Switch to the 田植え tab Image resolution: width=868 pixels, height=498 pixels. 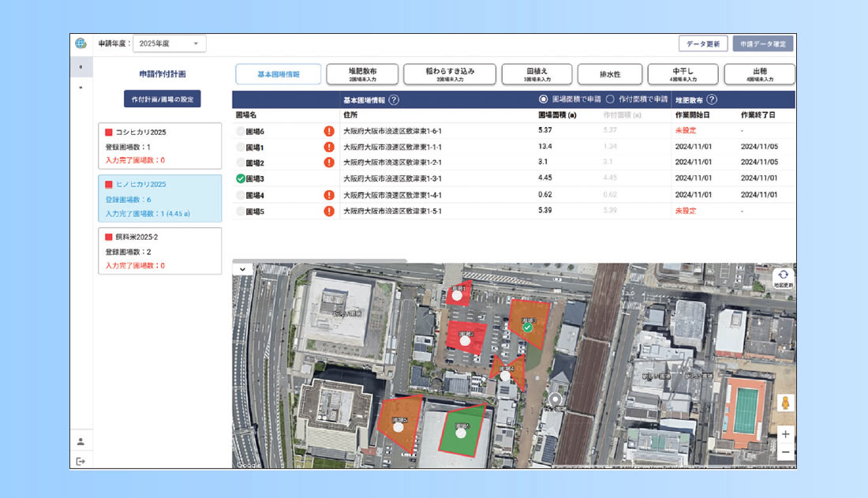(536, 74)
